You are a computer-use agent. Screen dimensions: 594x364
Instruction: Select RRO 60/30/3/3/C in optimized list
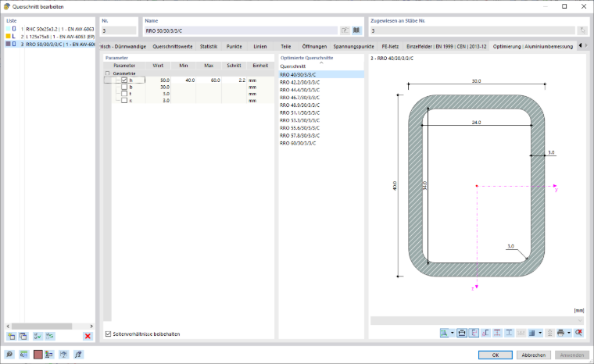tap(321, 143)
